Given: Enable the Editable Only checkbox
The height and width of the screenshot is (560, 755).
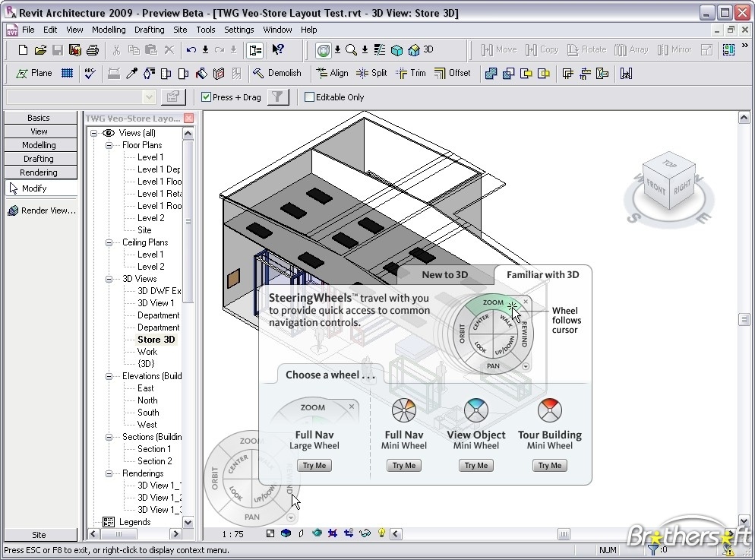Looking at the screenshot, I should pyautogui.click(x=308, y=97).
